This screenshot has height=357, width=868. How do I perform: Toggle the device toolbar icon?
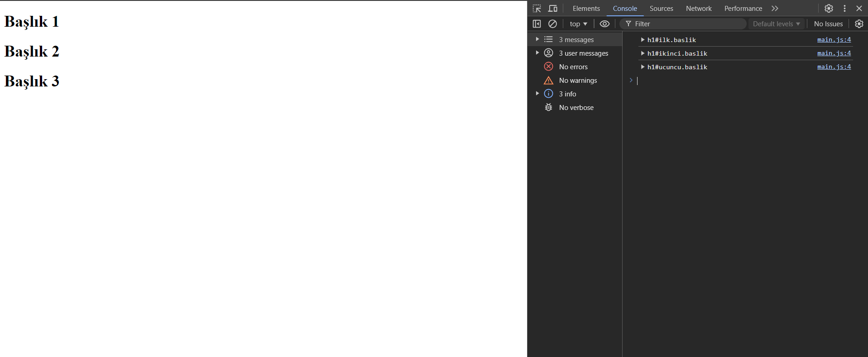point(553,9)
